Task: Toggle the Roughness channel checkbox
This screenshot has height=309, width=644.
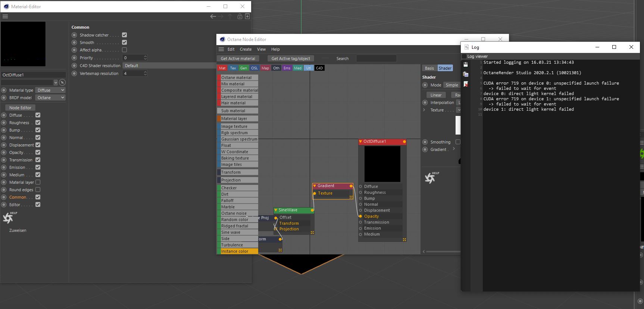Action: [38, 123]
